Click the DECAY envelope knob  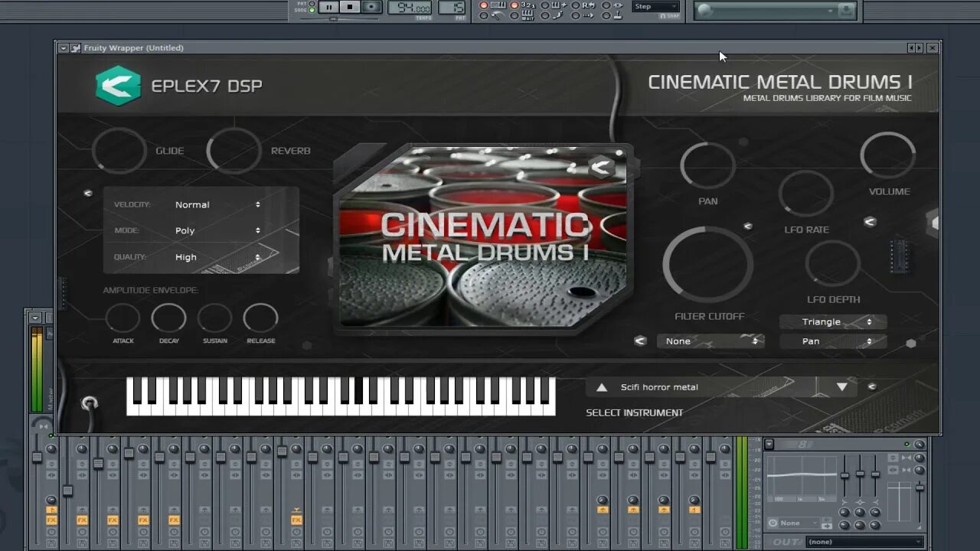(168, 318)
